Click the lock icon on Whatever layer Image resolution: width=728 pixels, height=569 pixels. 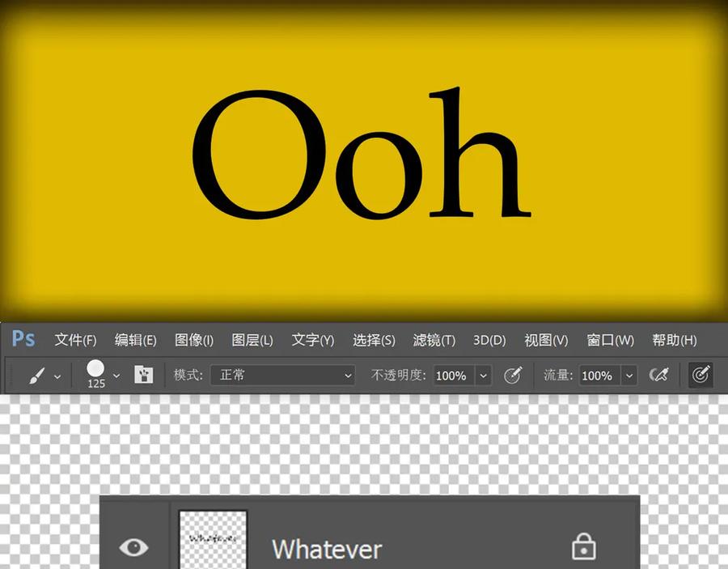click(x=583, y=546)
